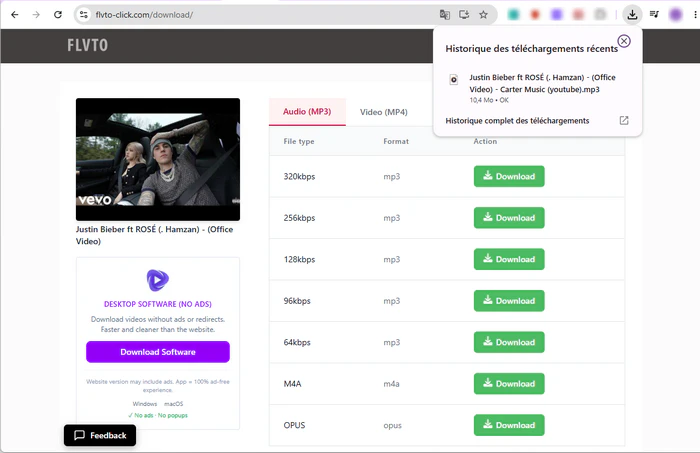Download the OPUS file
Viewport: 700px width, 453px height.
509,425
